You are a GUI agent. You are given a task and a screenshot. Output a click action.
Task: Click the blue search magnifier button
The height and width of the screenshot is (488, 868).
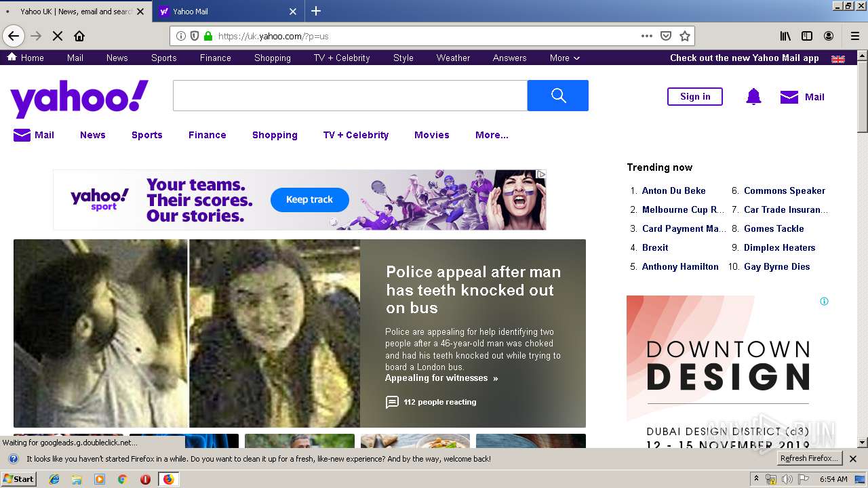point(557,96)
